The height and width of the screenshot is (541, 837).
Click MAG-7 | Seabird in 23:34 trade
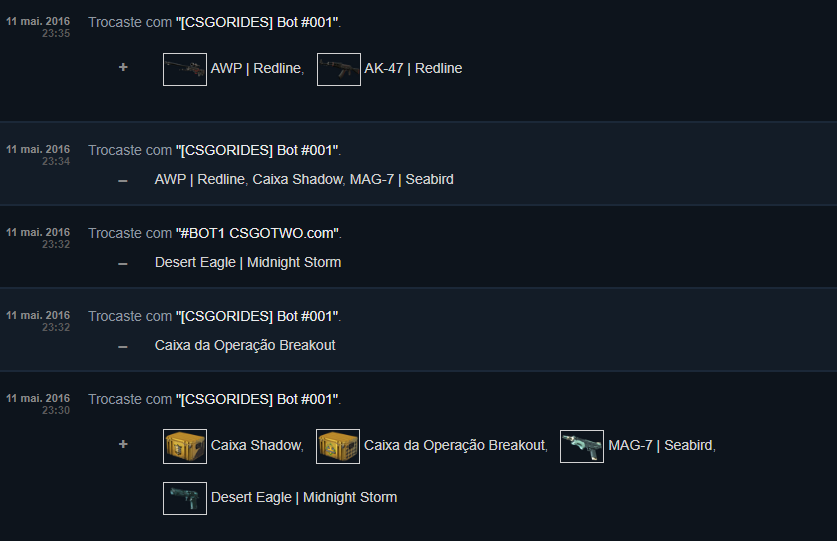(x=401, y=179)
